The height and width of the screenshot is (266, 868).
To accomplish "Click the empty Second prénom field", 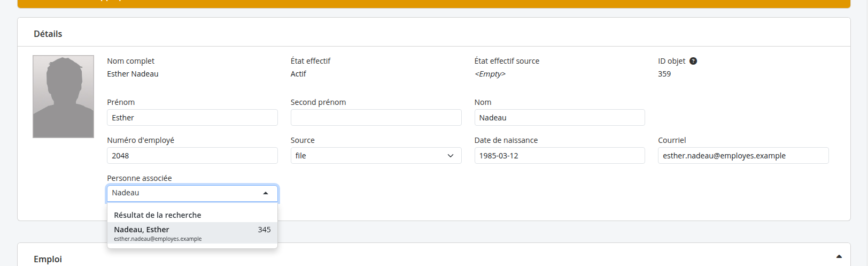I will click(376, 118).
